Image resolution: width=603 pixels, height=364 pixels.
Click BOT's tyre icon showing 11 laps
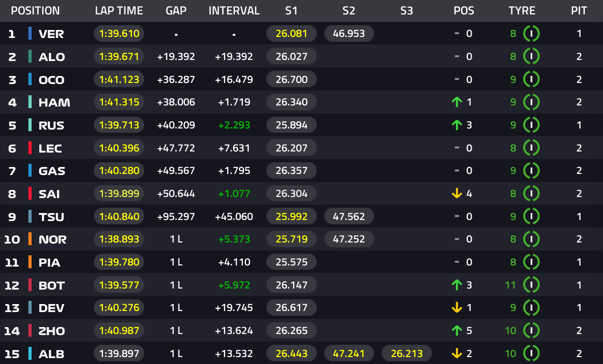click(x=531, y=285)
